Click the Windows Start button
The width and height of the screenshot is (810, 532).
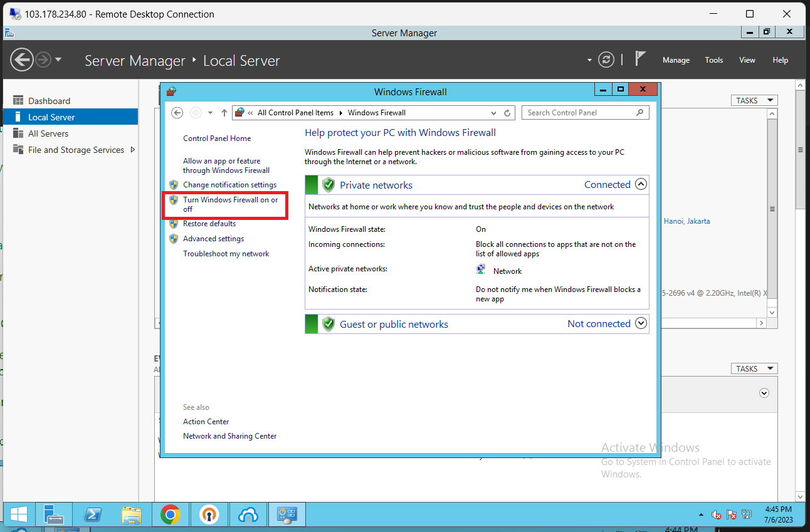click(x=18, y=515)
